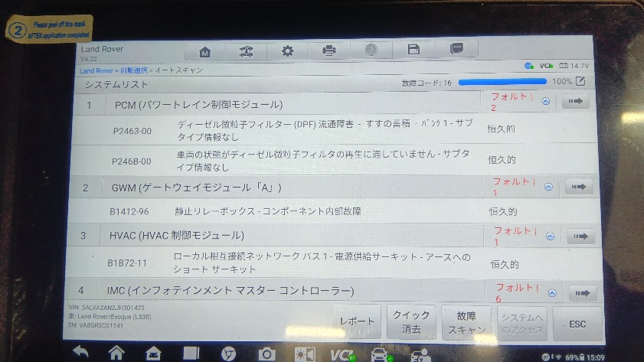Print using the printer icon
This screenshot has width=644, height=362.
point(329,51)
